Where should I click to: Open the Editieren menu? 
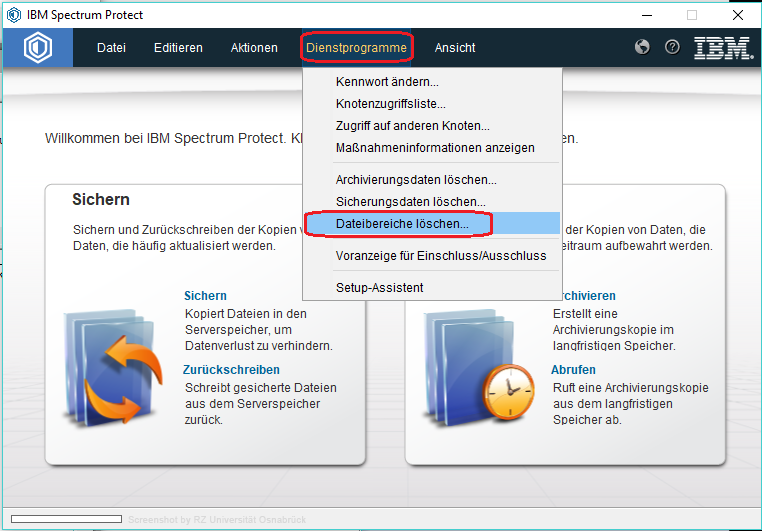coord(178,48)
